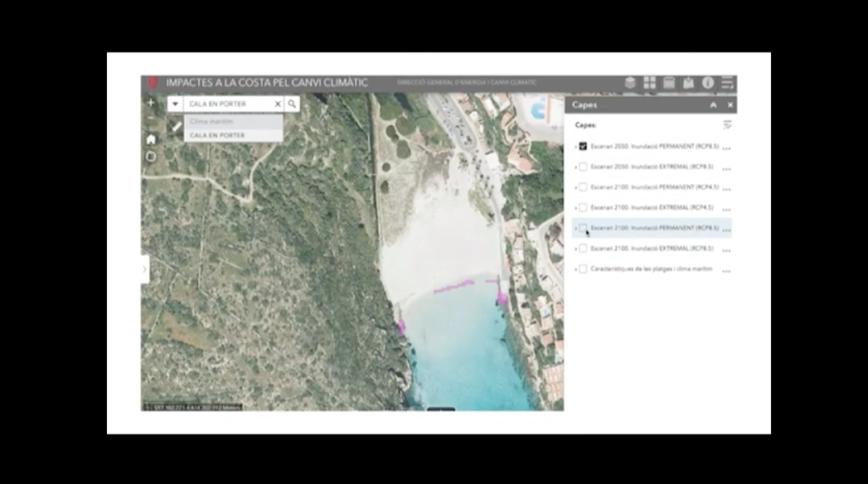Close the Capes panel
The width and height of the screenshot is (868, 484).
(730, 105)
